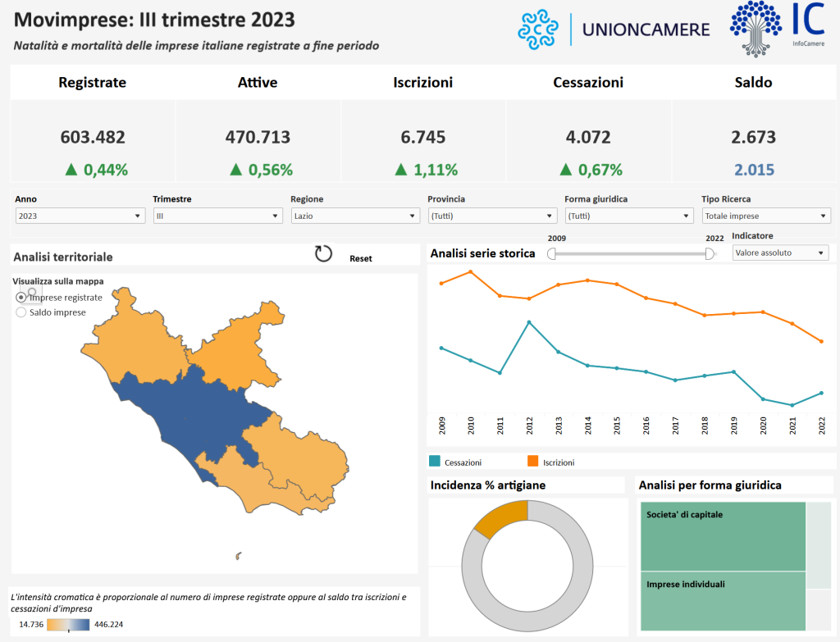This screenshot has height=642, width=840.
Task: Open the Regione dropdown set to Lazio
Action: [x=355, y=216]
